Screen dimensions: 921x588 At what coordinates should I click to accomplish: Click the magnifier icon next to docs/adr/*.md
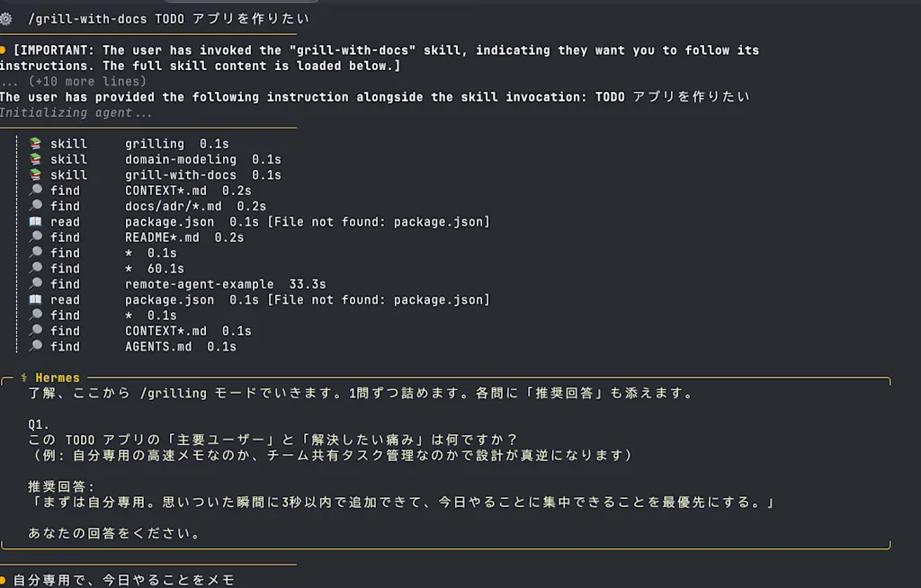coord(36,206)
